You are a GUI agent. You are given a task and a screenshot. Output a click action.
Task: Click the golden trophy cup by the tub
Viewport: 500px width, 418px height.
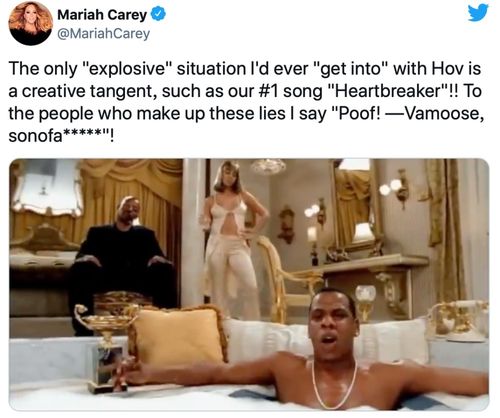point(105,347)
